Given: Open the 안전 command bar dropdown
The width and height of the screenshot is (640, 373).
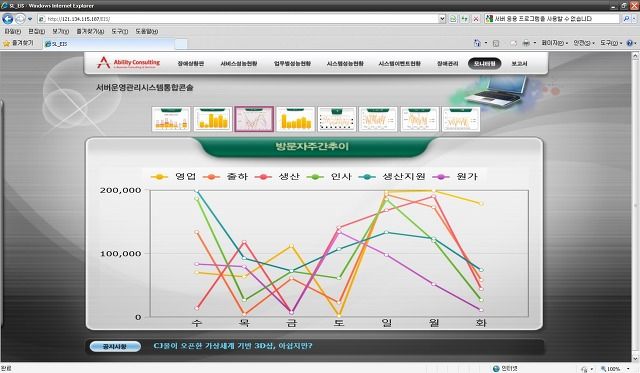Looking at the screenshot, I should pyautogui.click(x=584, y=43).
